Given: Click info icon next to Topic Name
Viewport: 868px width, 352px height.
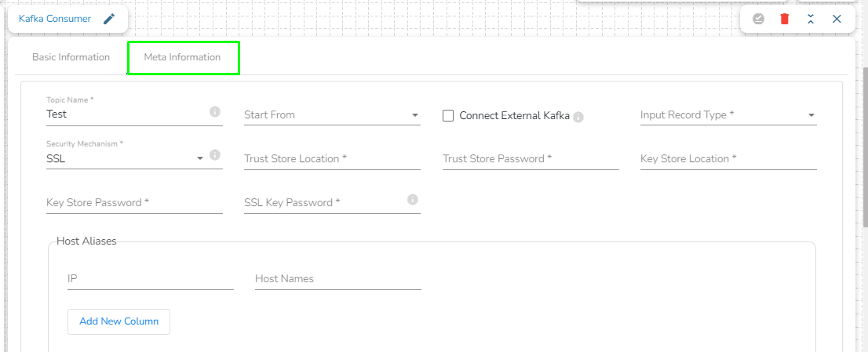Looking at the screenshot, I should click(215, 112).
